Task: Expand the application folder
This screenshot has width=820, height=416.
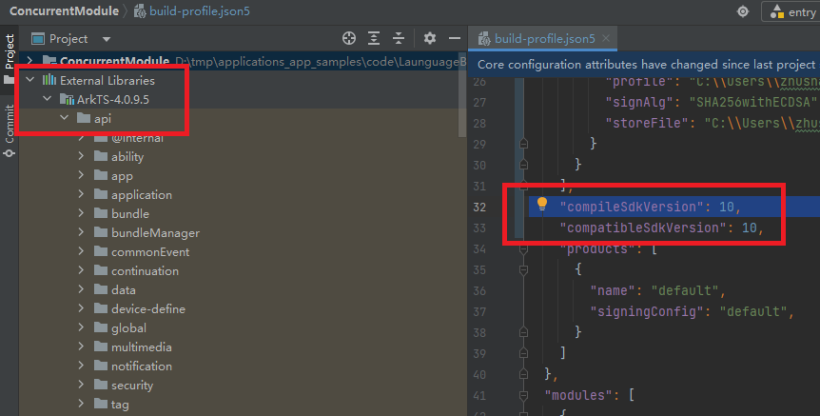Action: click(x=81, y=194)
